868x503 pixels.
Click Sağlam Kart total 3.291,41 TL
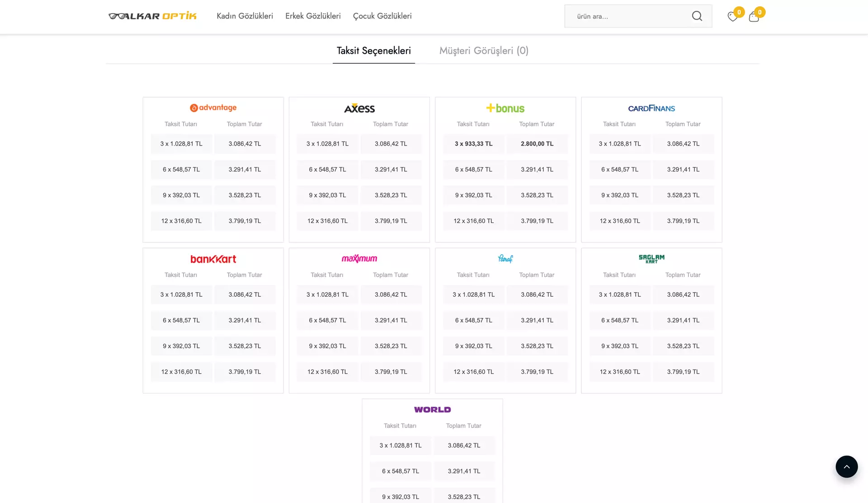(x=683, y=320)
